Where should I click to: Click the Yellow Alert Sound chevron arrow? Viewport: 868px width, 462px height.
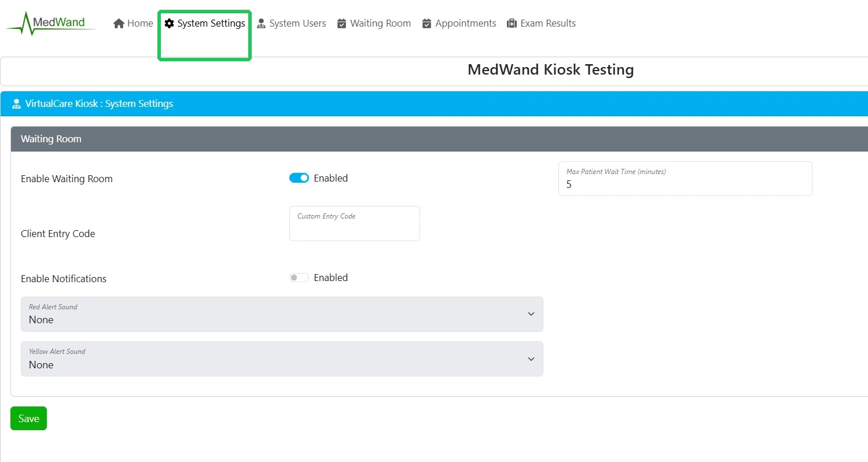pos(531,359)
